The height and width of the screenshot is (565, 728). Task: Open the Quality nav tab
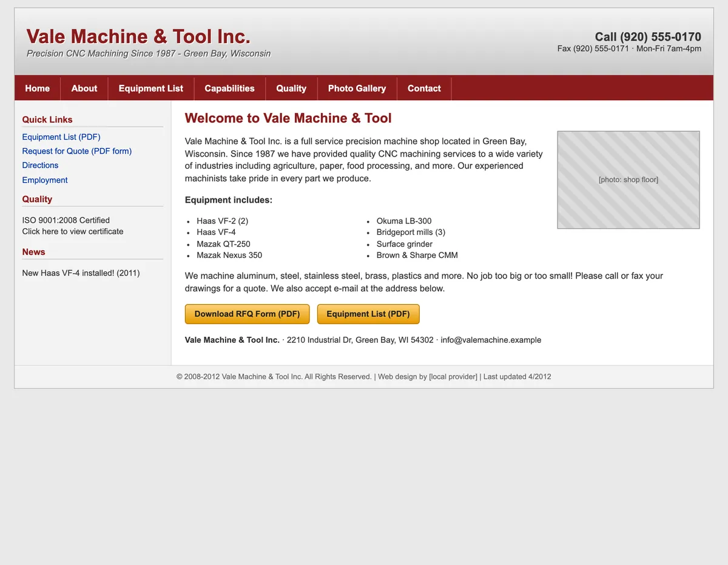tap(291, 89)
